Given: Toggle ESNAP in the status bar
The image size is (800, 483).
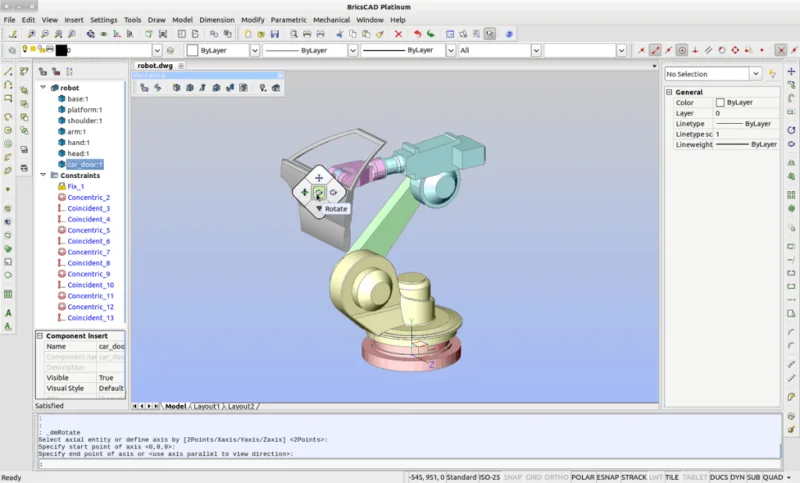Looking at the screenshot, I should click(x=608, y=477).
